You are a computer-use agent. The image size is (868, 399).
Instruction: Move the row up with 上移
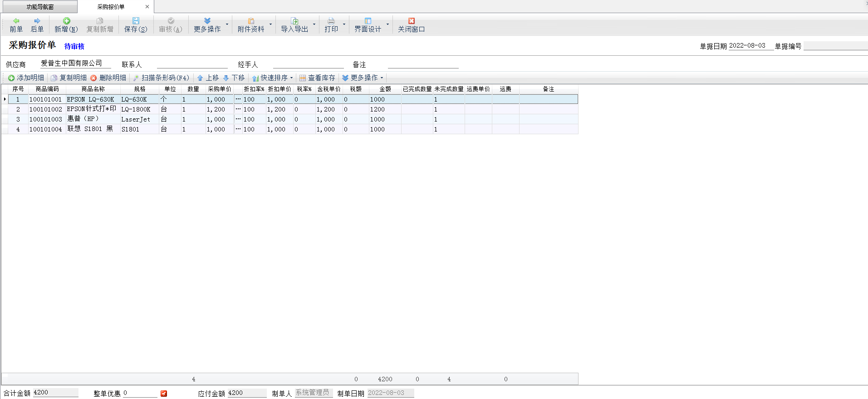coord(208,78)
